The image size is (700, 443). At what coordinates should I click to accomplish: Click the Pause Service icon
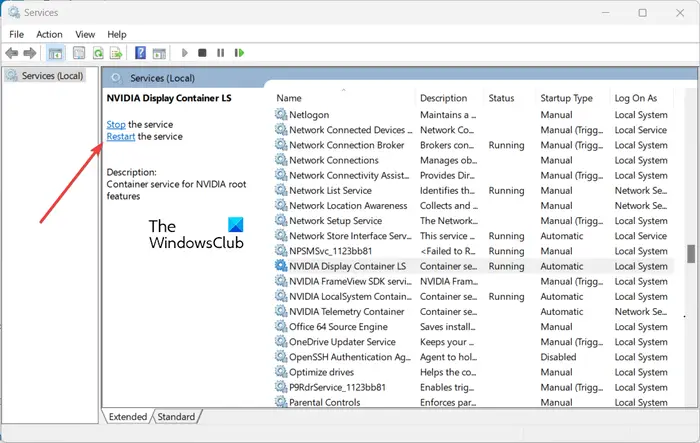[x=221, y=53]
